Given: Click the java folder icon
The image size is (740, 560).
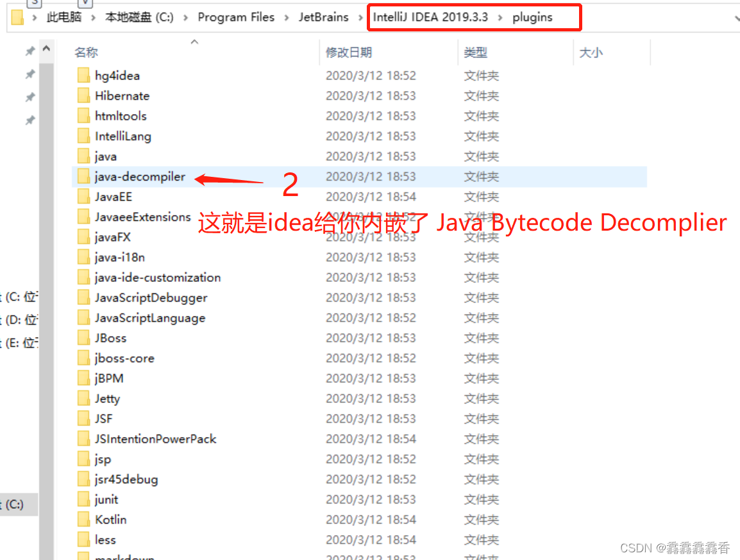Looking at the screenshot, I should click(x=83, y=156).
